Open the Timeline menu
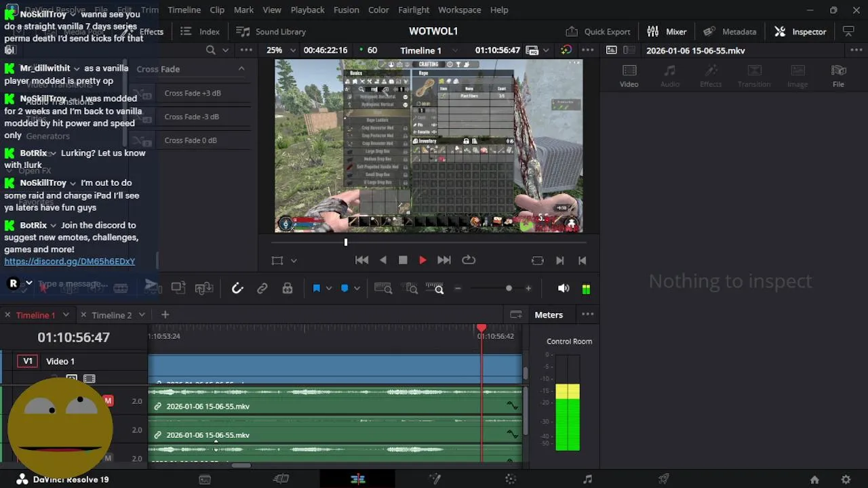The width and height of the screenshot is (868, 488). pyautogui.click(x=184, y=9)
